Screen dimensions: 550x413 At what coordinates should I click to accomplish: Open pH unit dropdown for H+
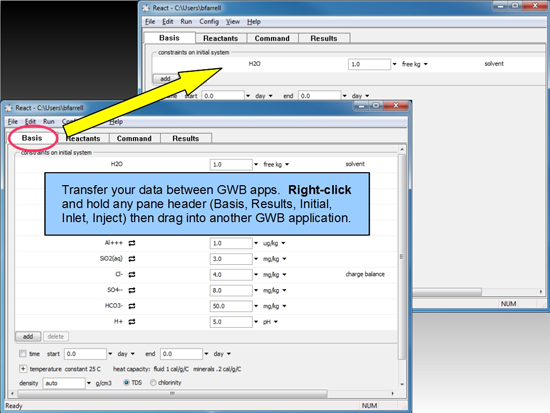[x=276, y=322]
